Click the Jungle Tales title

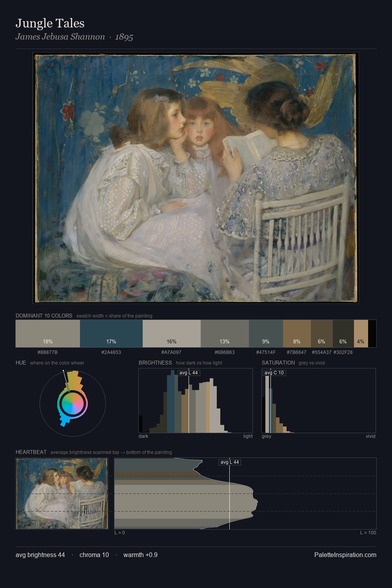coord(50,23)
